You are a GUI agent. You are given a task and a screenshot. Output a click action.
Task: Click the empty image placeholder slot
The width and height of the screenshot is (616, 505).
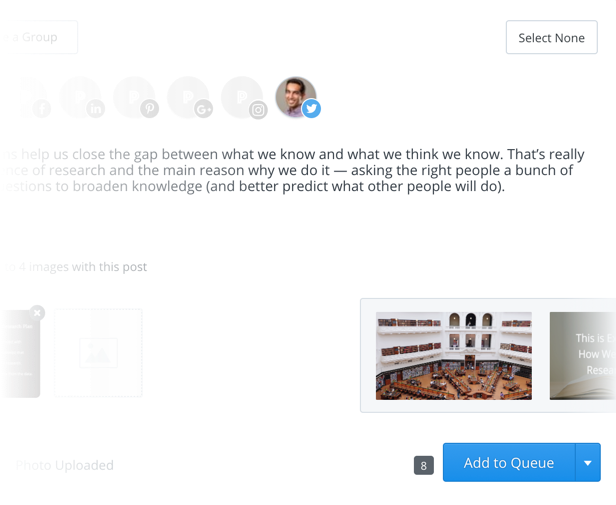[x=98, y=353]
